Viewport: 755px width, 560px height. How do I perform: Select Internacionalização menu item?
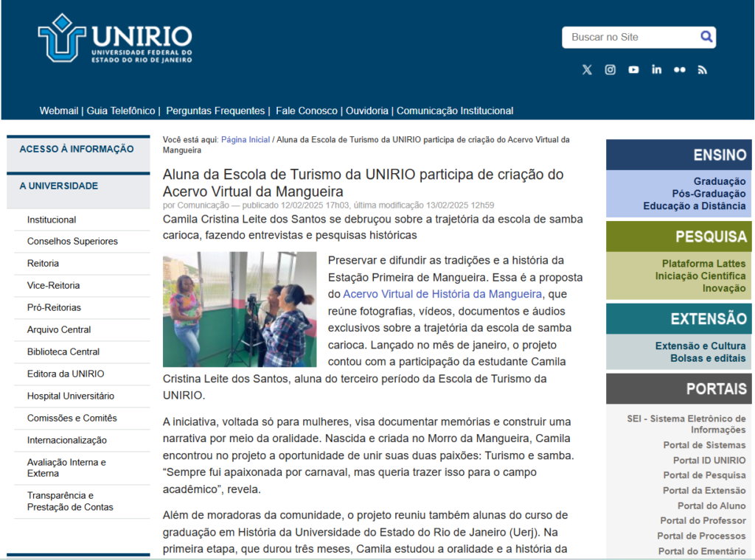pyautogui.click(x=67, y=441)
